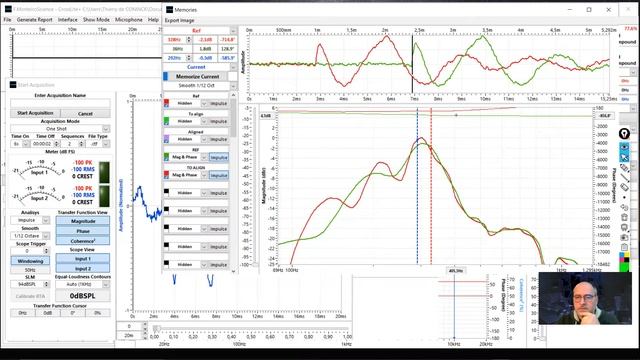
Task: Open the Smooth 1/12 Octave dropdown
Action: click(30, 236)
